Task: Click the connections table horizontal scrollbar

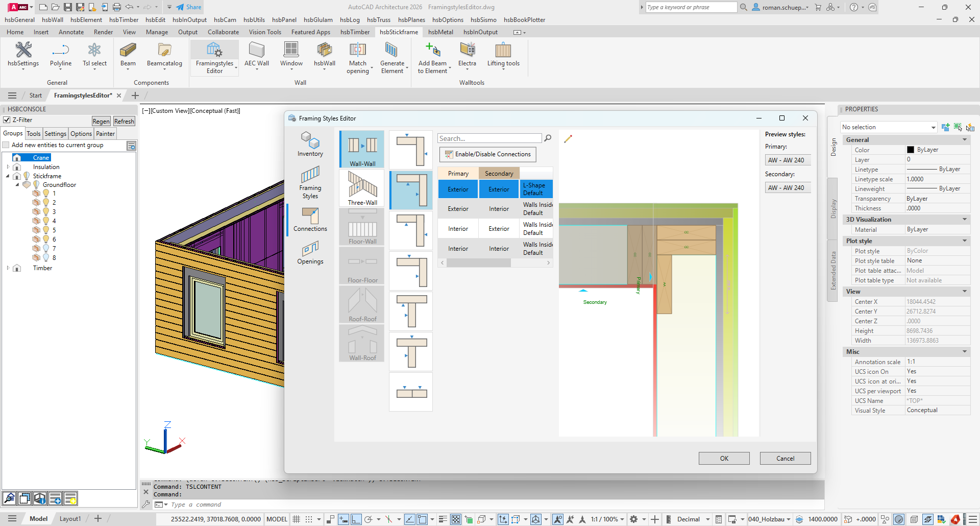Action: [478, 262]
